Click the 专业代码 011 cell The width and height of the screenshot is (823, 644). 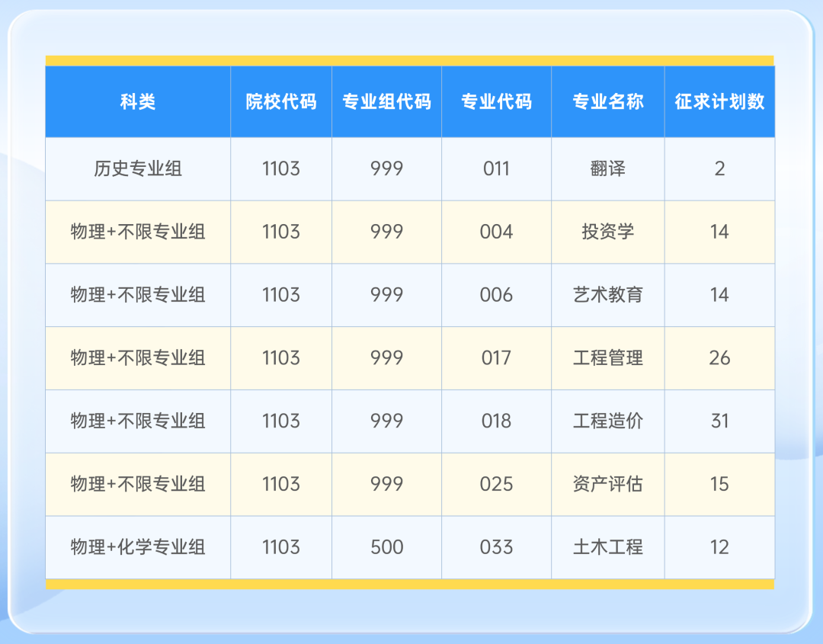496,169
